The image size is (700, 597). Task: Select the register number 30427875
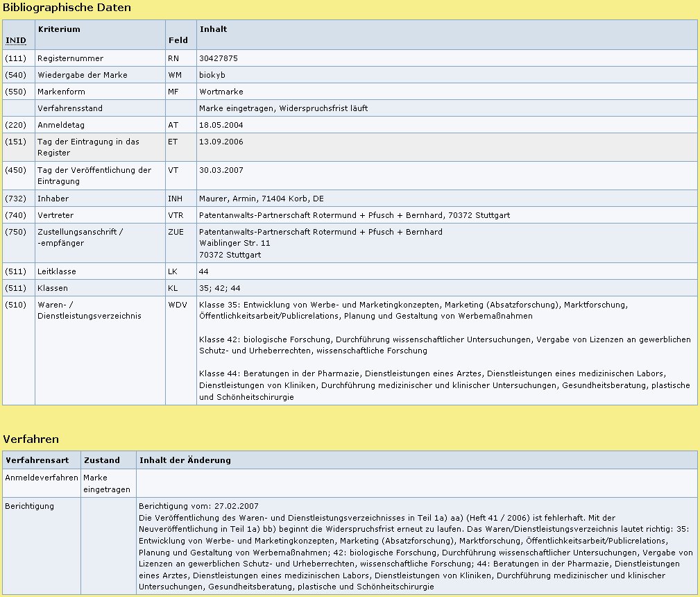click(218, 58)
